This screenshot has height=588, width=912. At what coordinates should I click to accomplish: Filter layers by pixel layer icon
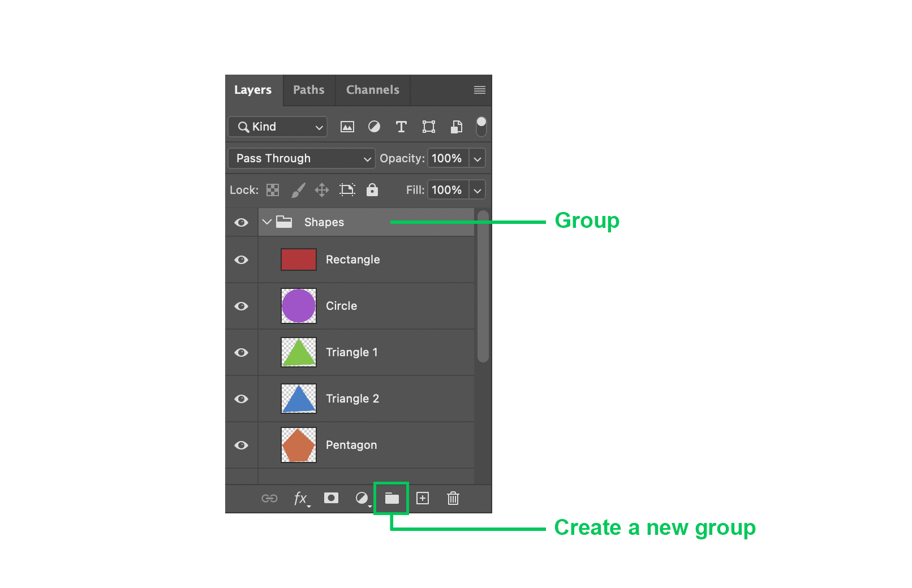tap(347, 127)
